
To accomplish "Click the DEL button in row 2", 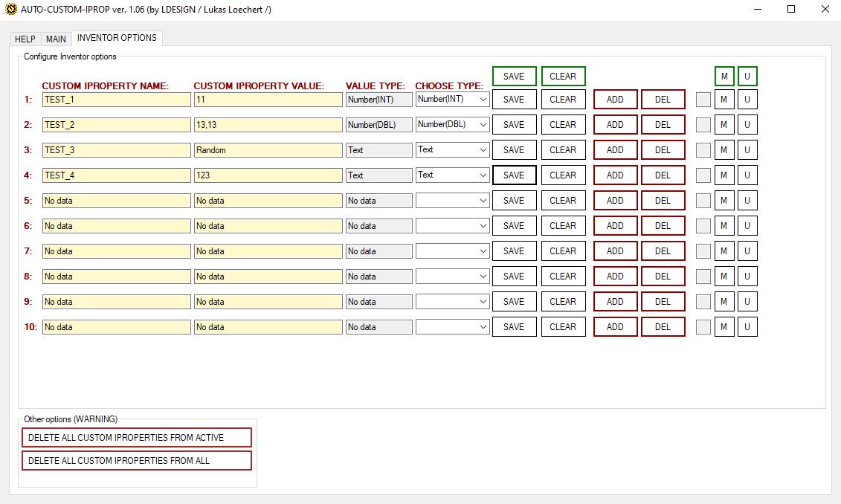I will pos(663,124).
